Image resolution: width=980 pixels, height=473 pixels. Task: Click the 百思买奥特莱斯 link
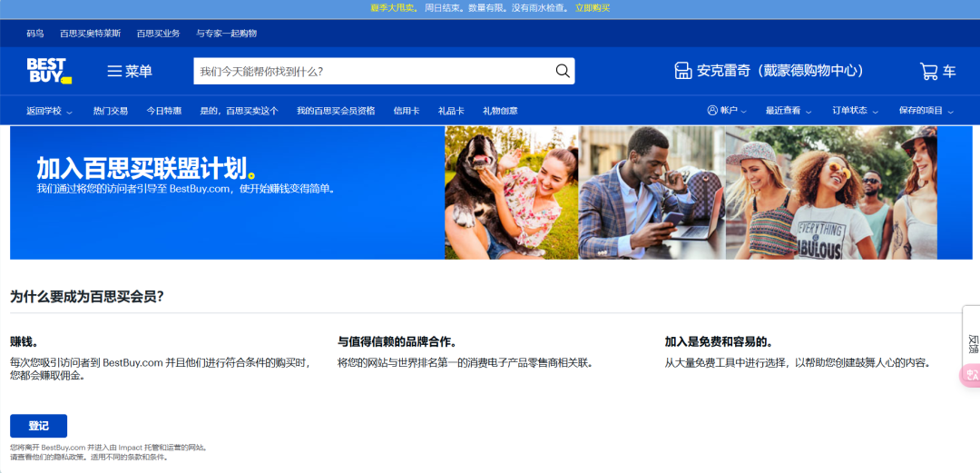pos(91,34)
